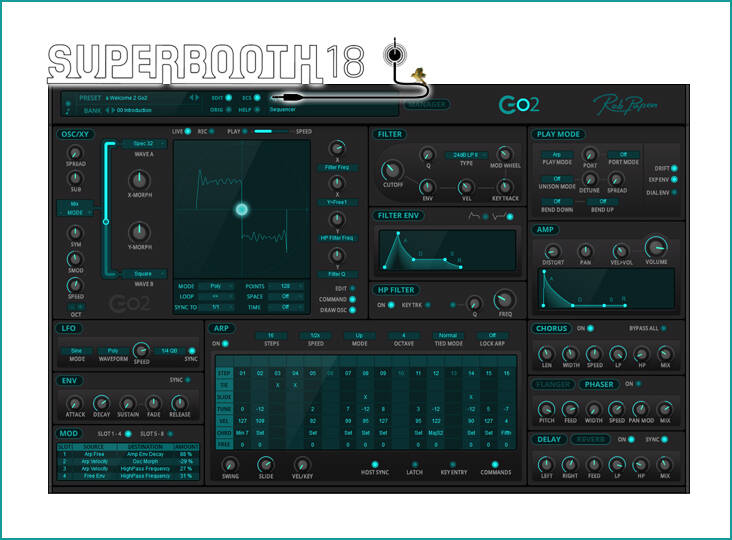Show mod SLOT 1 - 4

(128, 434)
